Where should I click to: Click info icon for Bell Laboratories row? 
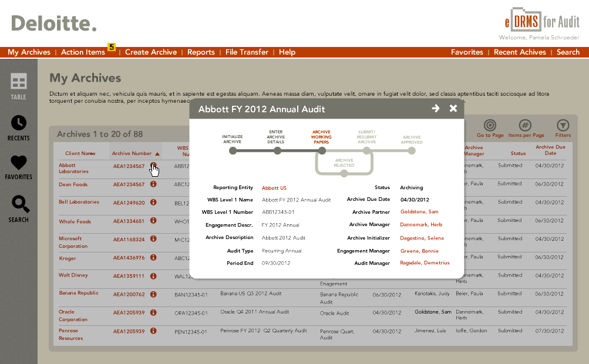point(153,202)
